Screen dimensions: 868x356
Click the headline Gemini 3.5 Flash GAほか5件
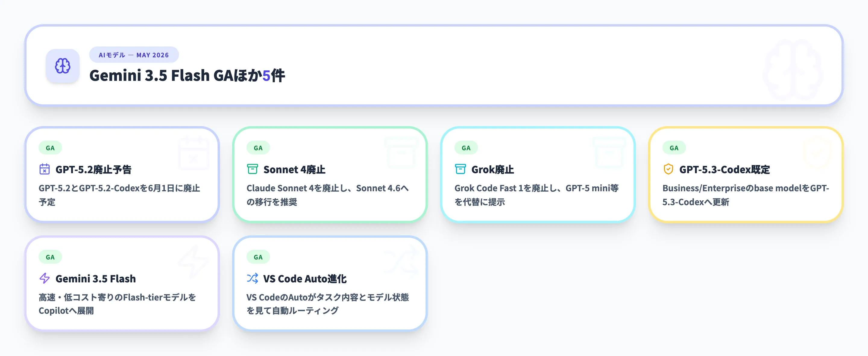click(187, 76)
